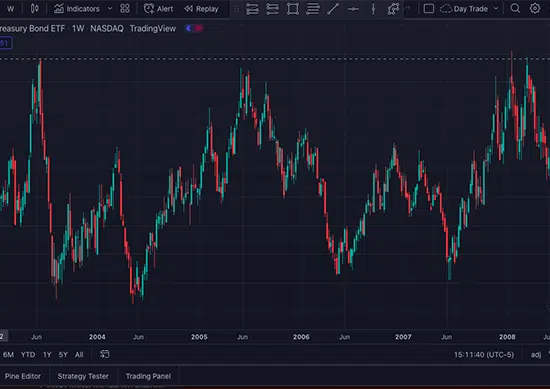Viewport: 550px width, 389px height.
Task: Select the Horizontal Line tool
Action: (353, 9)
